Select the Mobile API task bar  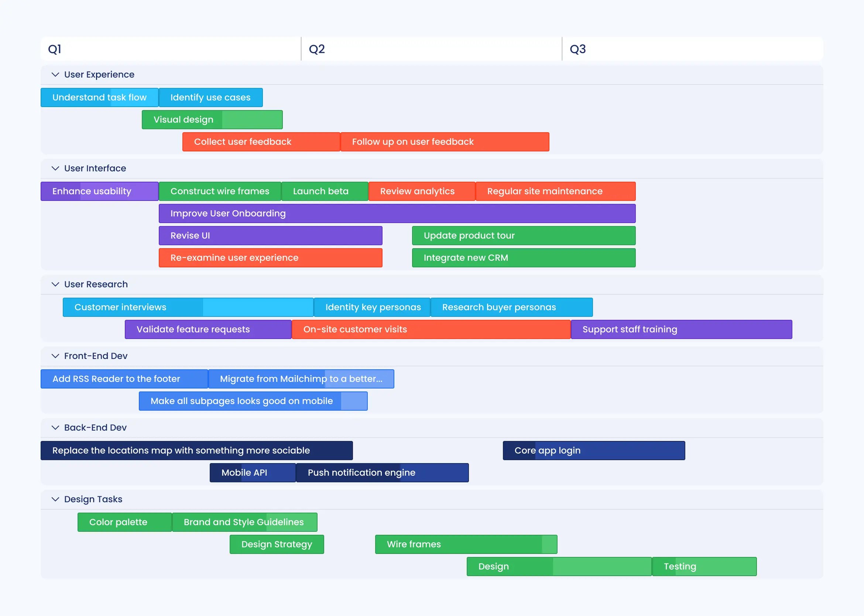[x=253, y=473]
